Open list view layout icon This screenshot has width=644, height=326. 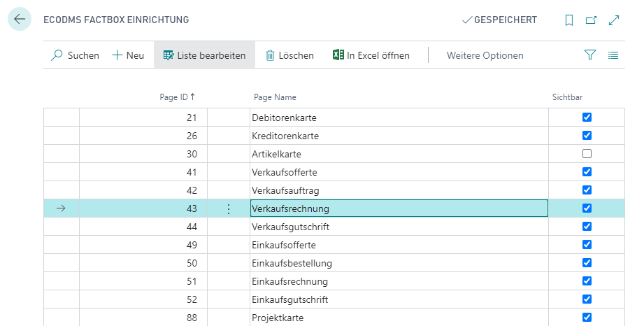point(613,55)
